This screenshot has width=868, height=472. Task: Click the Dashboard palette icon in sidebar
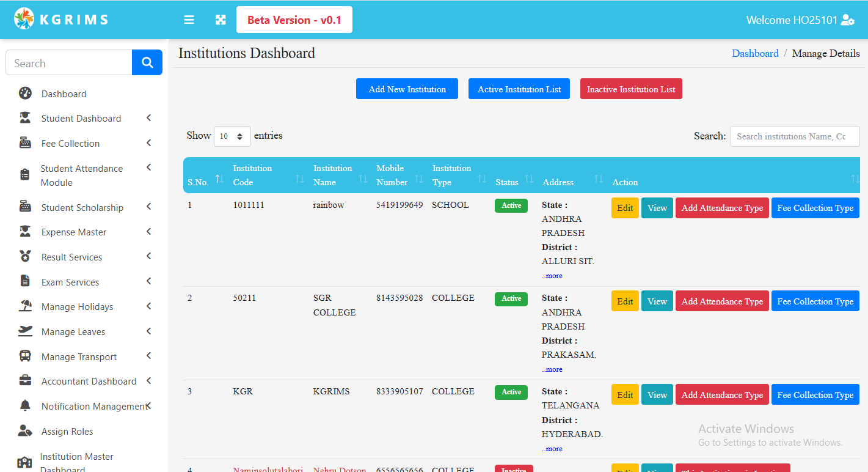point(25,94)
